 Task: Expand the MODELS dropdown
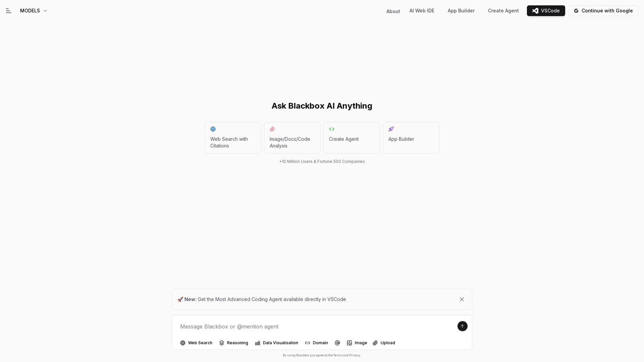[34, 11]
